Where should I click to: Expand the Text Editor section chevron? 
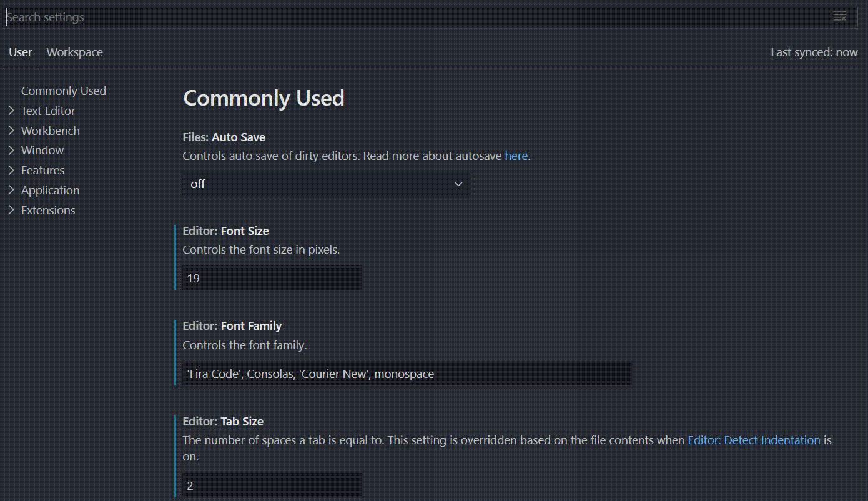point(11,111)
